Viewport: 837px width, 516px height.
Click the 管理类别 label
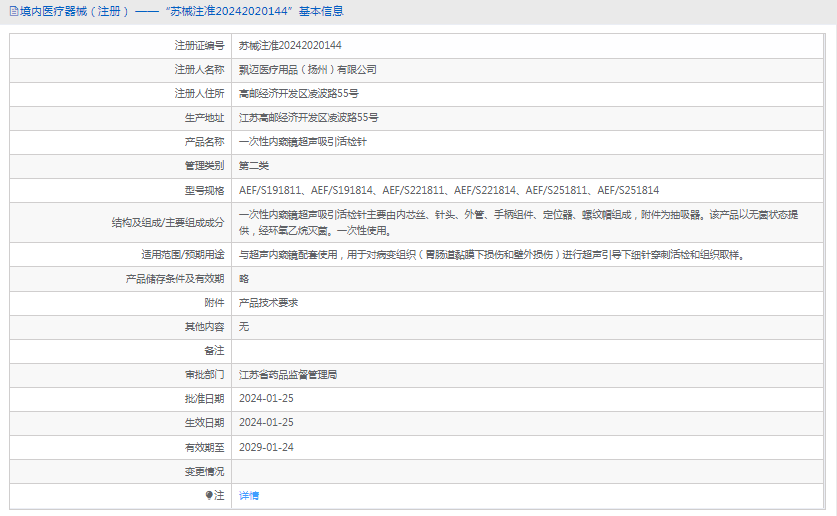(x=204, y=166)
